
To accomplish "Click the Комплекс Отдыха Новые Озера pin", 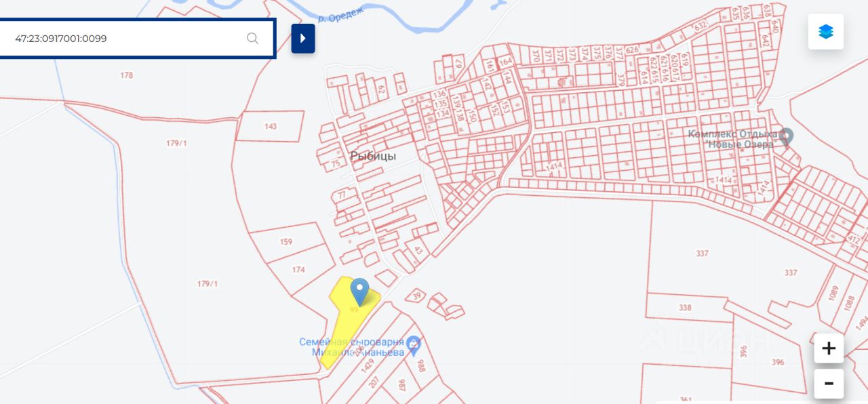I will tap(786, 138).
